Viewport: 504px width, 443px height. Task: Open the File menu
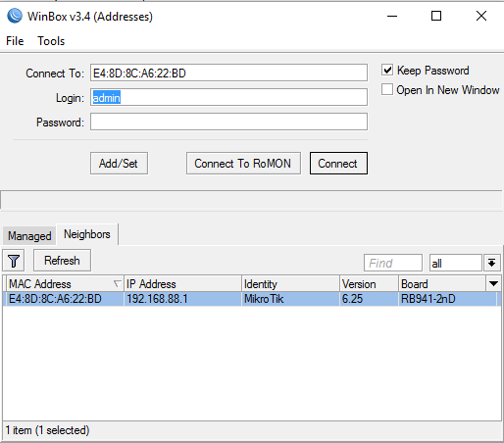(x=15, y=41)
